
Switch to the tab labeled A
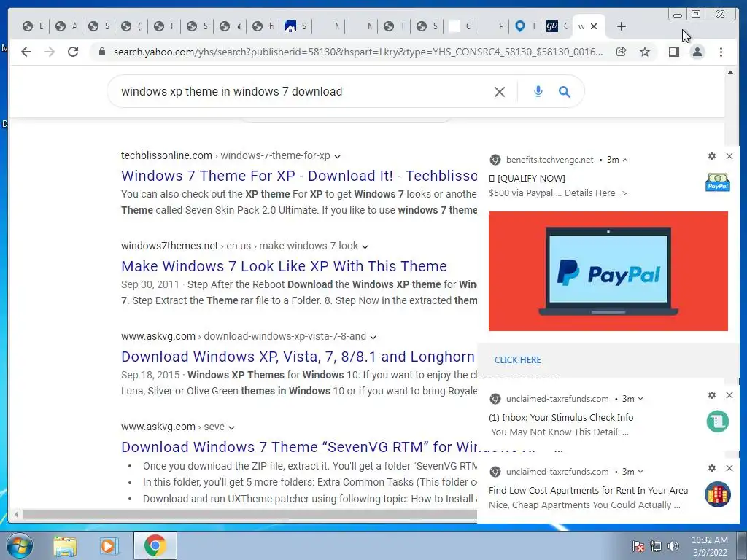pyautogui.click(x=66, y=27)
